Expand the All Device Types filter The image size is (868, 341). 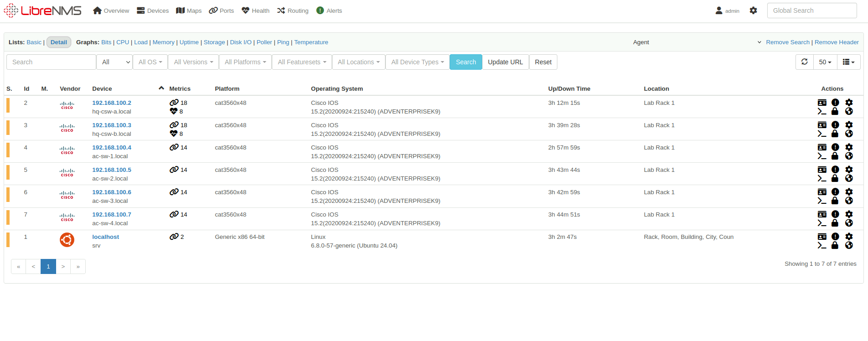[417, 62]
